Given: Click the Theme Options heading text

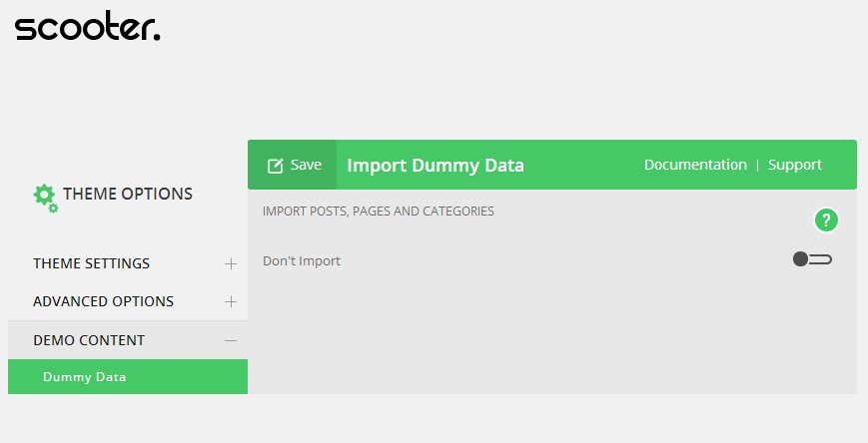Looking at the screenshot, I should [128, 194].
